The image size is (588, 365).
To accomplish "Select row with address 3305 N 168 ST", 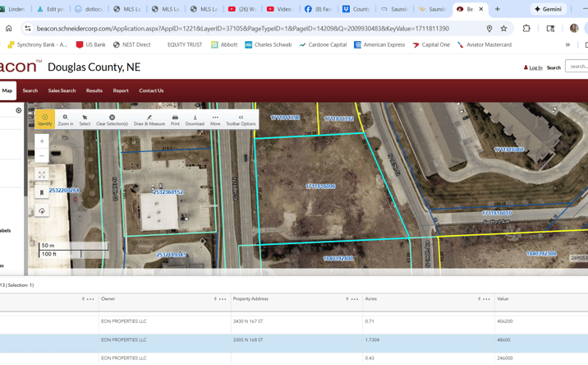I will point(294,344).
